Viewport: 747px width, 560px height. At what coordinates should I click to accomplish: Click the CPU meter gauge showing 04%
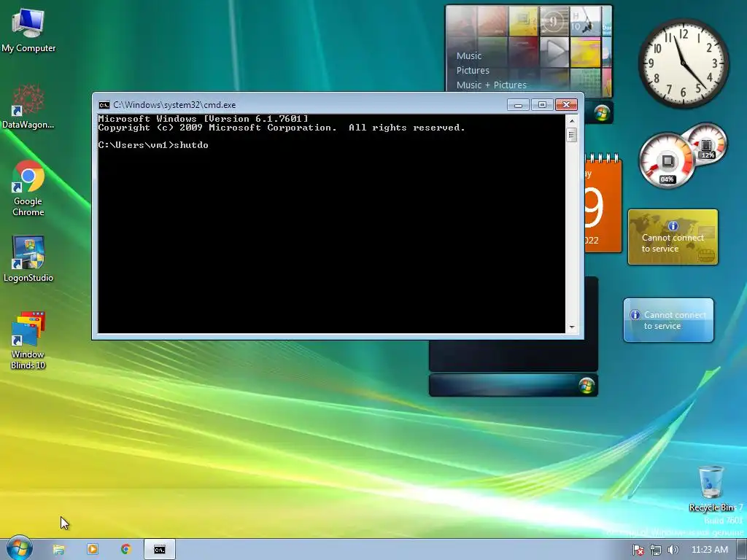pyautogui.click(x=667, y=161)
